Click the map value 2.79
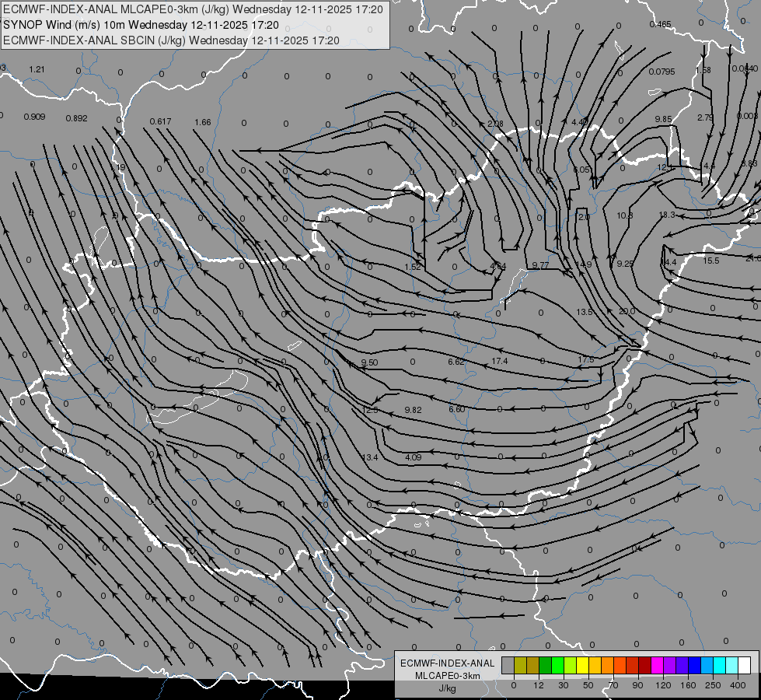This screenshot has width=761, height=700. pos(705,117)
